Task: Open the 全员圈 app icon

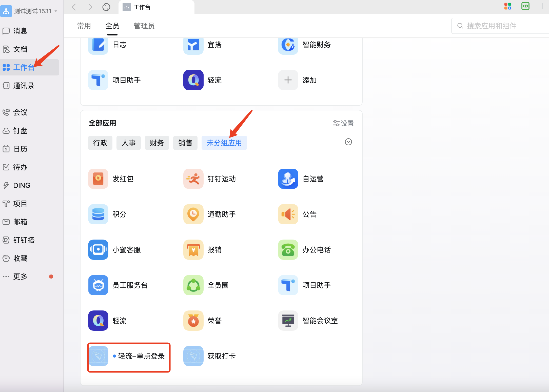Action: [193, 285]
